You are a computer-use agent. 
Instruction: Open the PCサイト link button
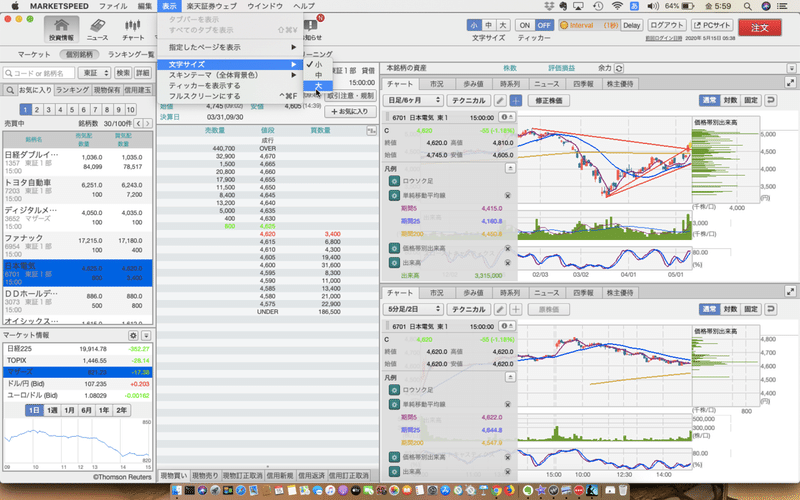point(712,25)
